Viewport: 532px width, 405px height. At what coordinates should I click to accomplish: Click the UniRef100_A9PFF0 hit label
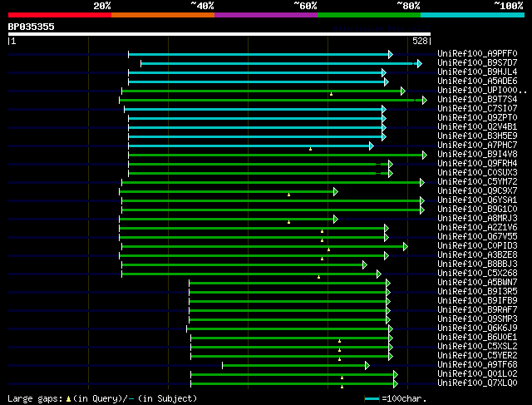[477, 53]
